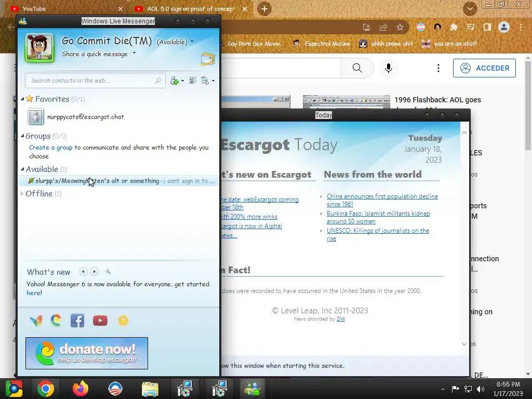Click the magnifier icon in contact search
Screen dimensions: 532x399
click(x=158, y=81)
